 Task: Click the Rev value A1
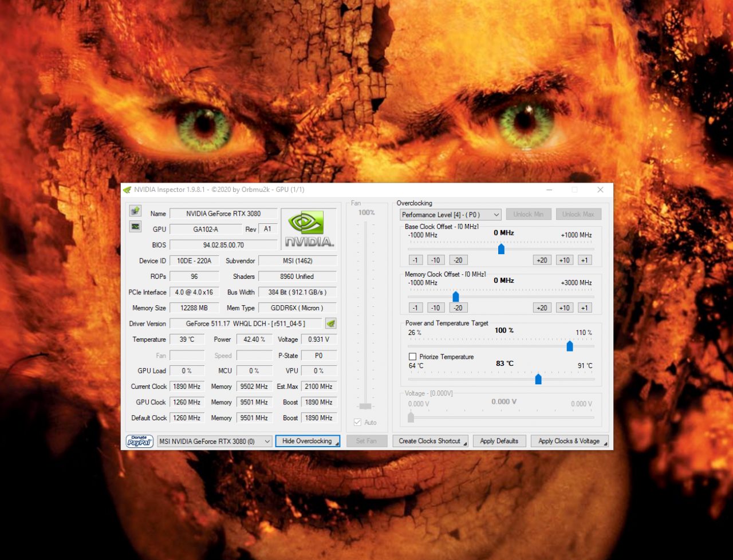click(x=267, y=229)
